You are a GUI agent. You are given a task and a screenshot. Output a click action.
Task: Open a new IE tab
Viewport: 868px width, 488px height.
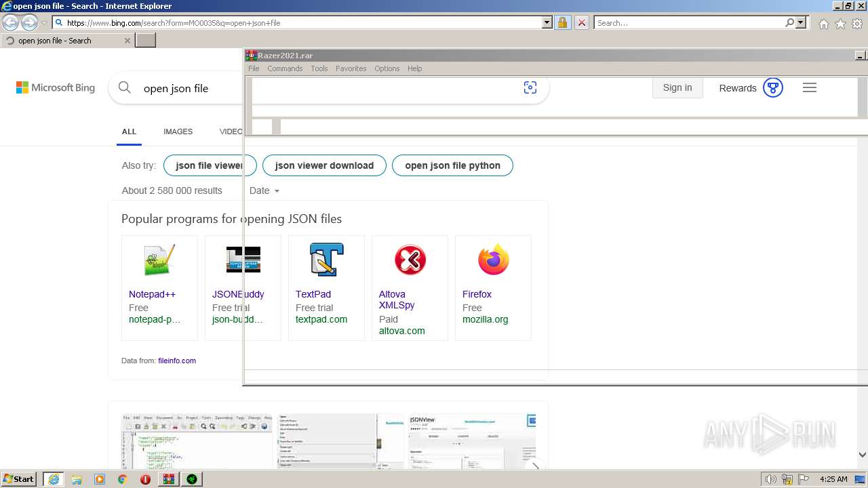[146, 41]
